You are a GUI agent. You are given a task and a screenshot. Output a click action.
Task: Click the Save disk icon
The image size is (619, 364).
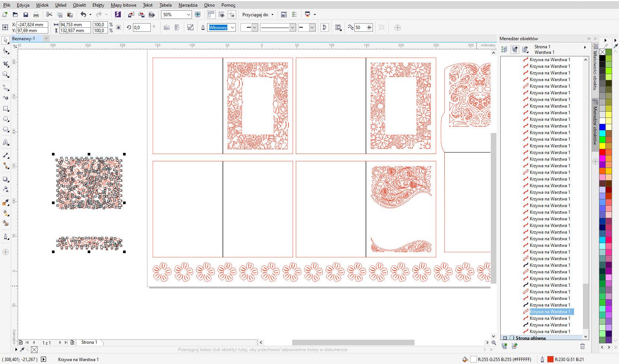26,15
